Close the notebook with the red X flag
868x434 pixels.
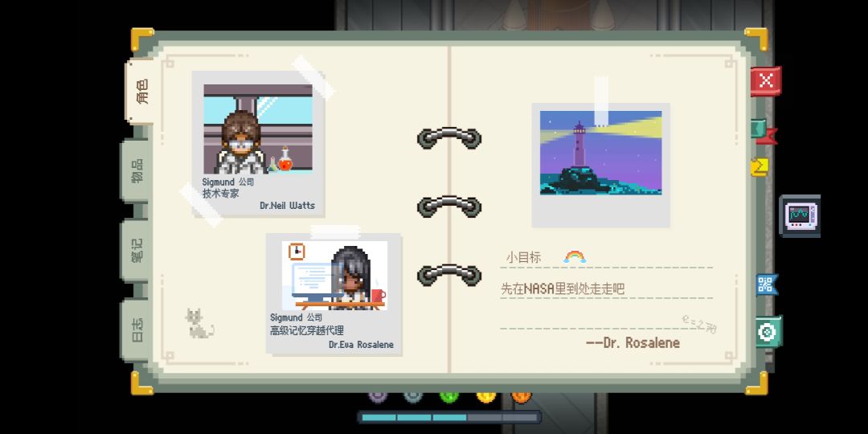(766, 81)
